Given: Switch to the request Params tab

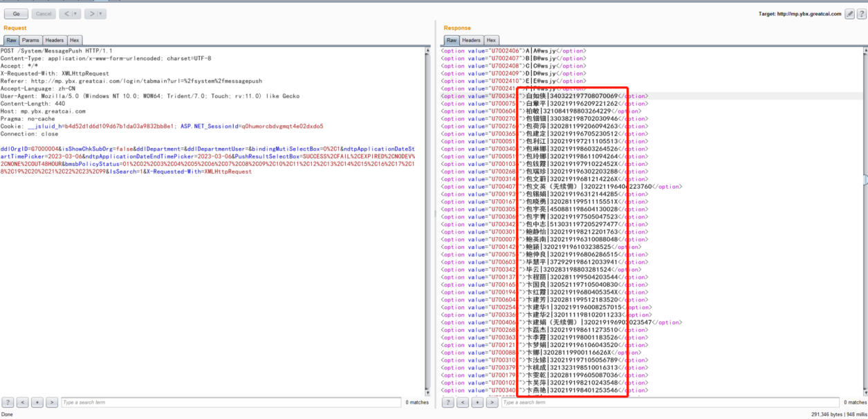Looking at the screenshot, I should click(30, 40).
